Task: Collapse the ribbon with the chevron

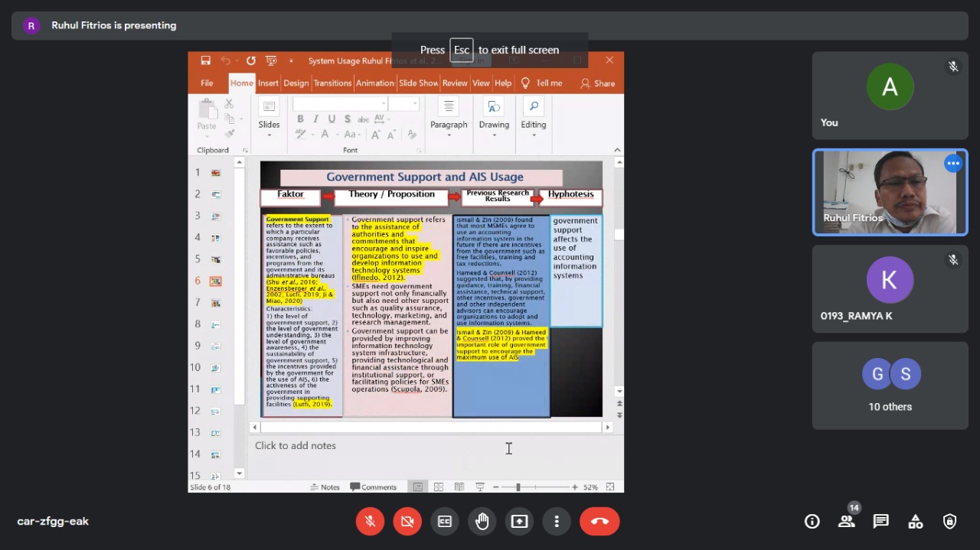Action: [x=618, y=150]
